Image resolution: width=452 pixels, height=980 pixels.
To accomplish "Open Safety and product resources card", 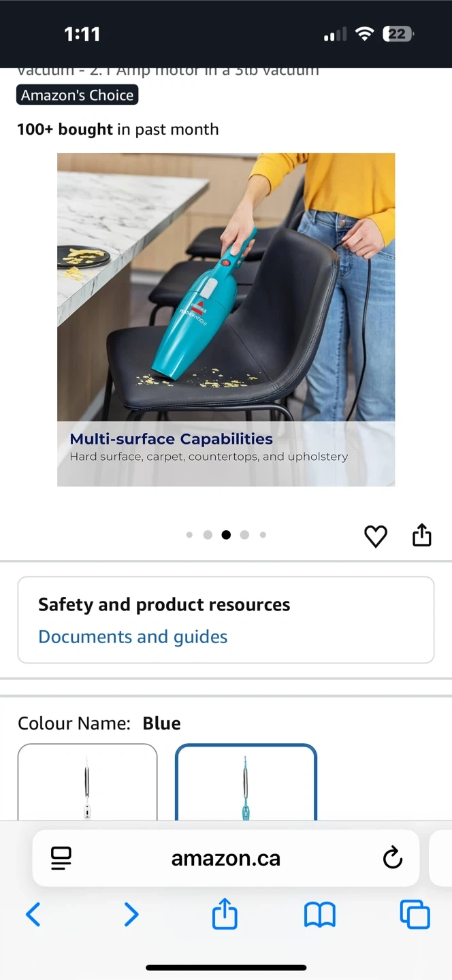I will coord(226,620).
